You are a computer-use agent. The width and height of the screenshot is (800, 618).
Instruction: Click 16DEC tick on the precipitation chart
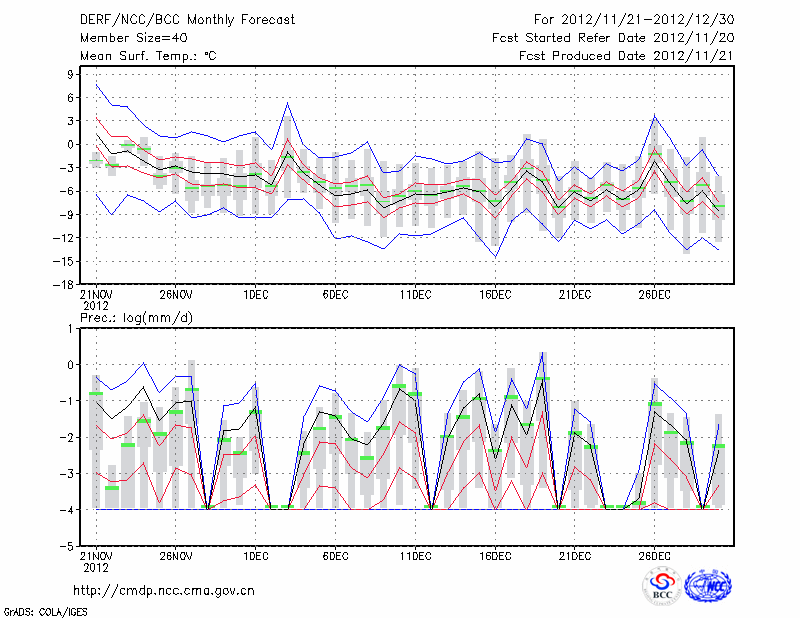[495, 556]
